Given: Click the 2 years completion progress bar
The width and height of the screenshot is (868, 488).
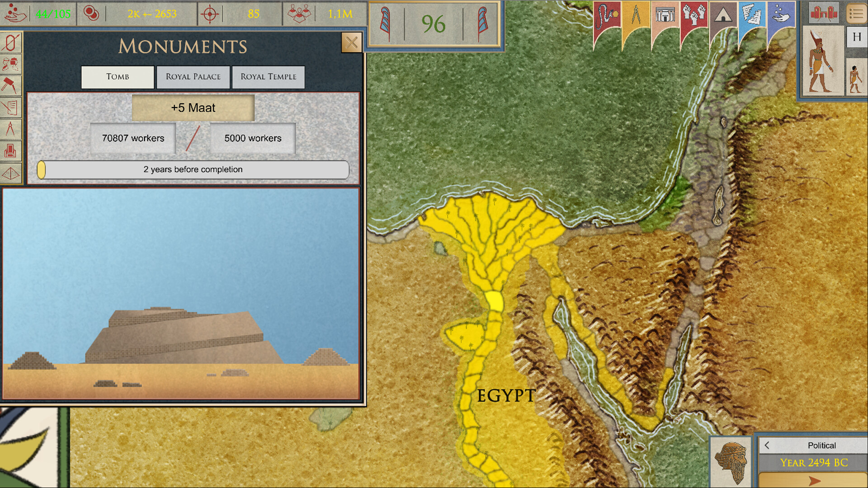Looking at the screenshot, I should 193,169.
